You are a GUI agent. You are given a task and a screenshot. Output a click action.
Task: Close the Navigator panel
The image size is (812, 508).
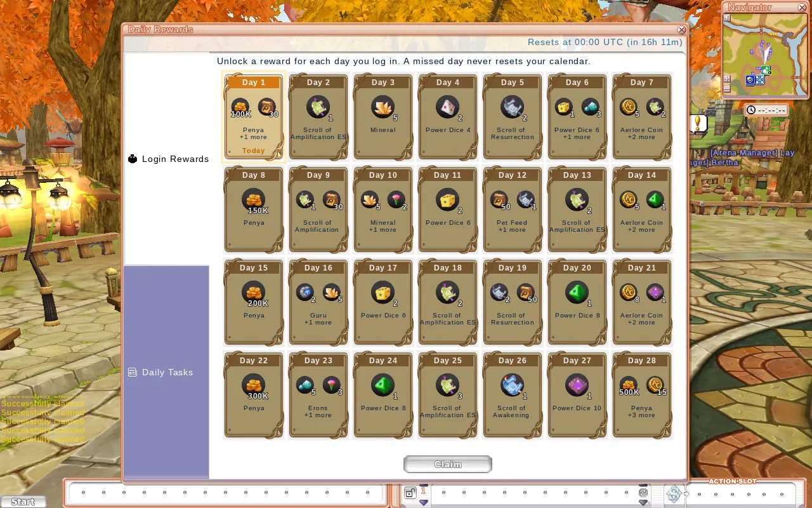[x=802, y=8]
